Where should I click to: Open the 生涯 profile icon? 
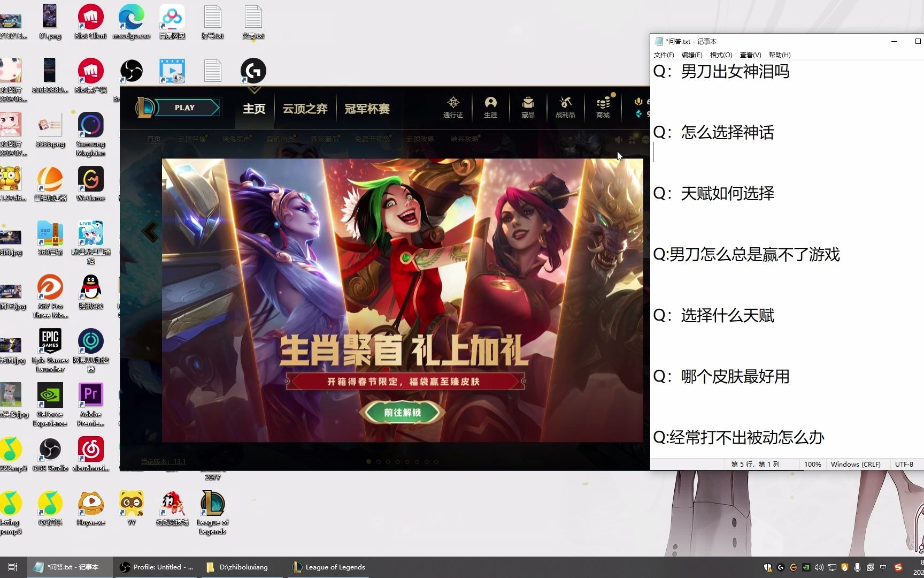(x=490, y=107)
